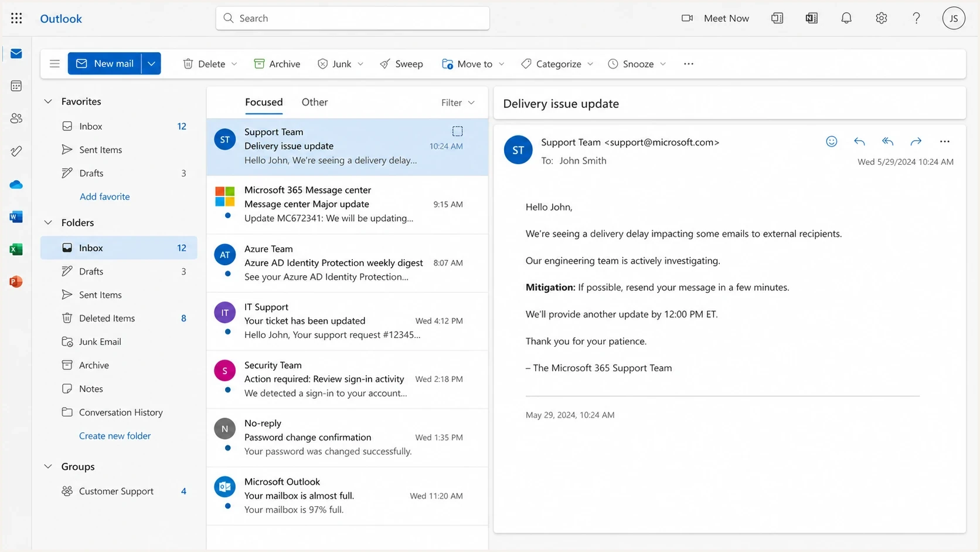Open the Password change confirmation email
980x552 pixels.
click(347, 437)
